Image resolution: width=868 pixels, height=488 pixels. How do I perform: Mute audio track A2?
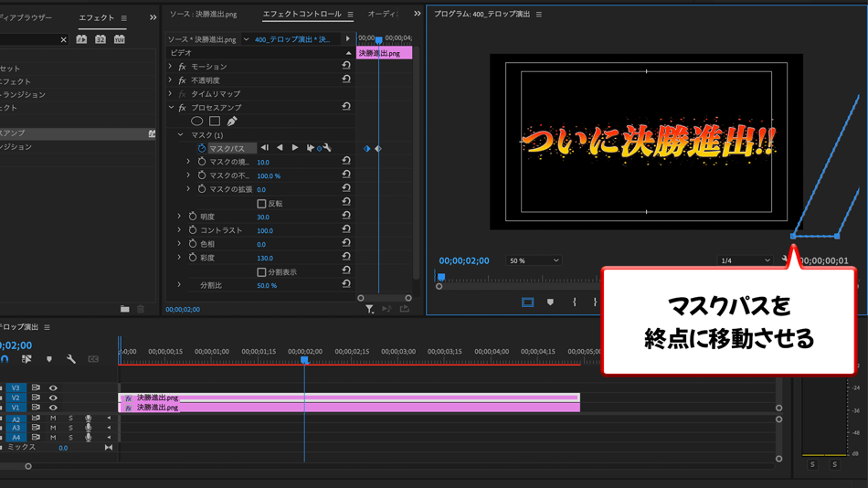[x=53, y=419]
